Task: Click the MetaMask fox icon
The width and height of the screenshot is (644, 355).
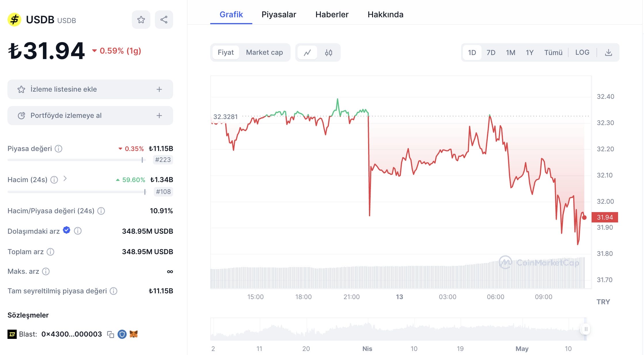Action: tap(134, 334)
